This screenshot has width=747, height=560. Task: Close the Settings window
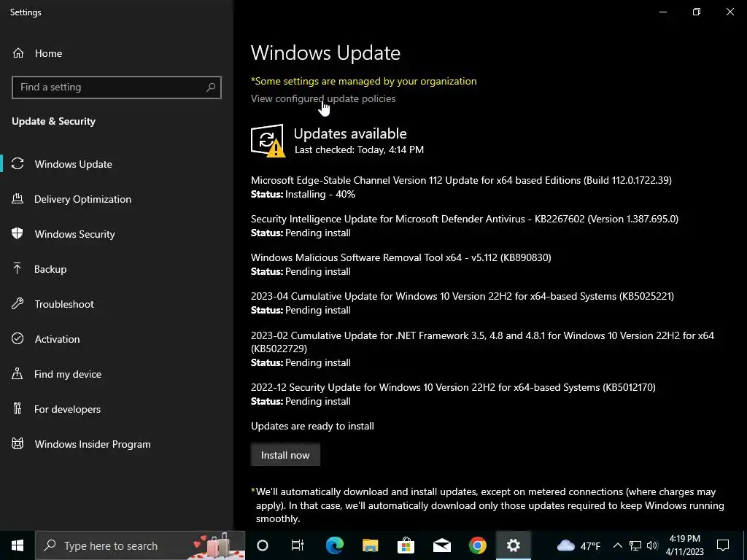point(729,12)
